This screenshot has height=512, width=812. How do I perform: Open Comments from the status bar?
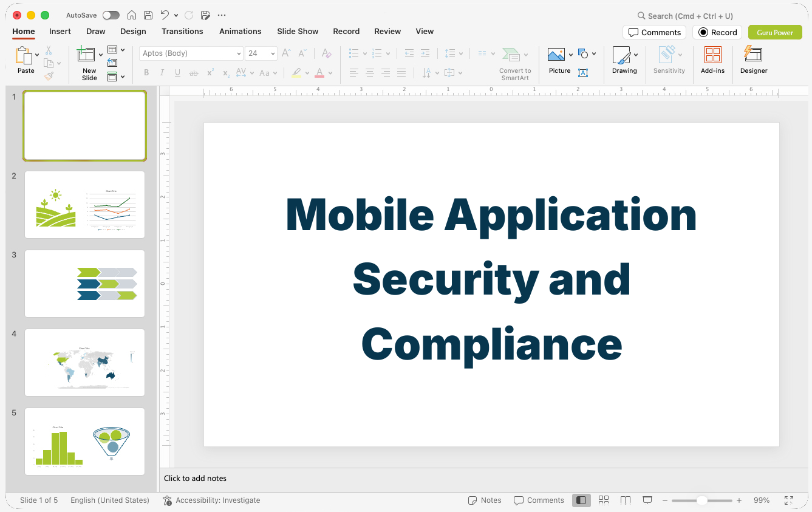coord(539,500)
